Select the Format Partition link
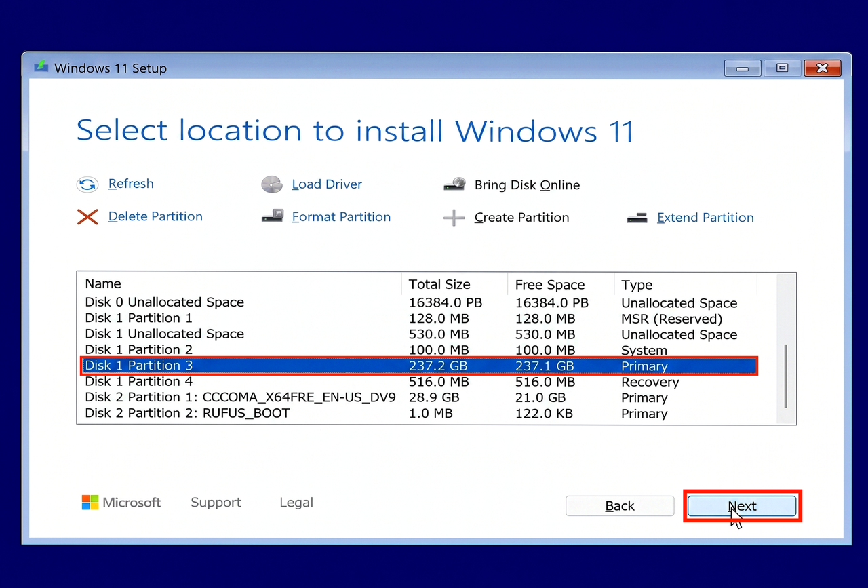The image size is (868, 588). coord(341,217)
